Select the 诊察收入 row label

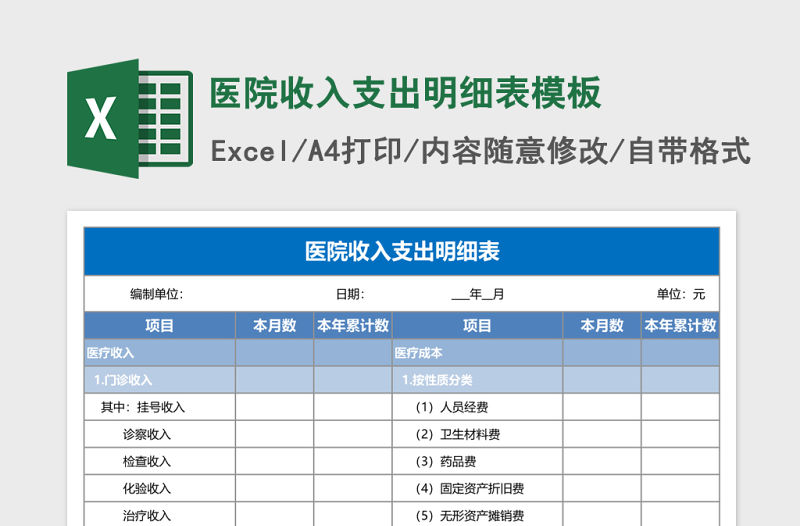pyautogui.click(x=147, y=434)
